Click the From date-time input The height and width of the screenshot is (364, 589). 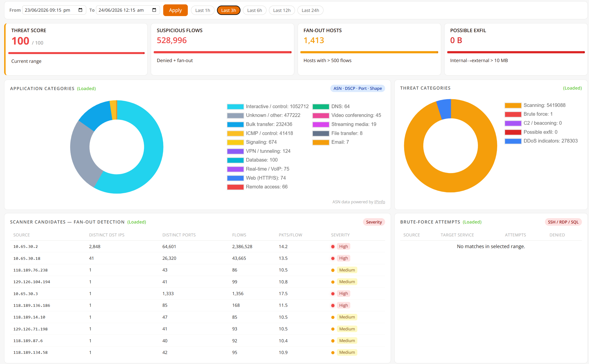click(x=54, y=10)
